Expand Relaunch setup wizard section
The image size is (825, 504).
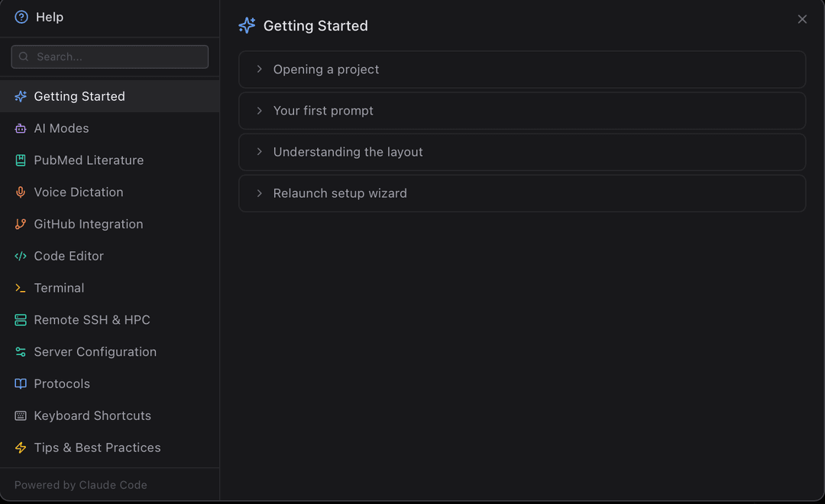[522, 193]
